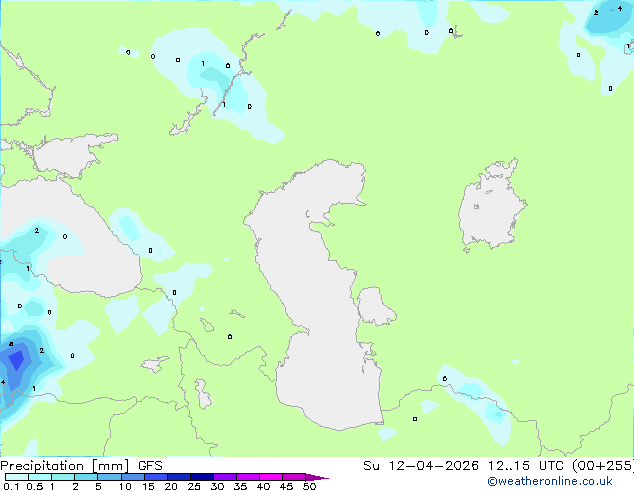Click the legend label '35'
The image size is (634, 490).
pos(240,486)
